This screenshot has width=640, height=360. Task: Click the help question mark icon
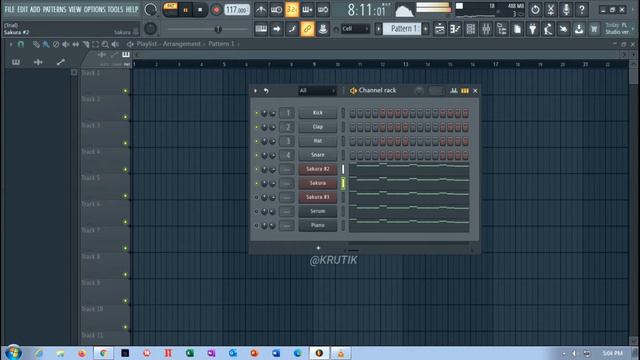[582, 9]
